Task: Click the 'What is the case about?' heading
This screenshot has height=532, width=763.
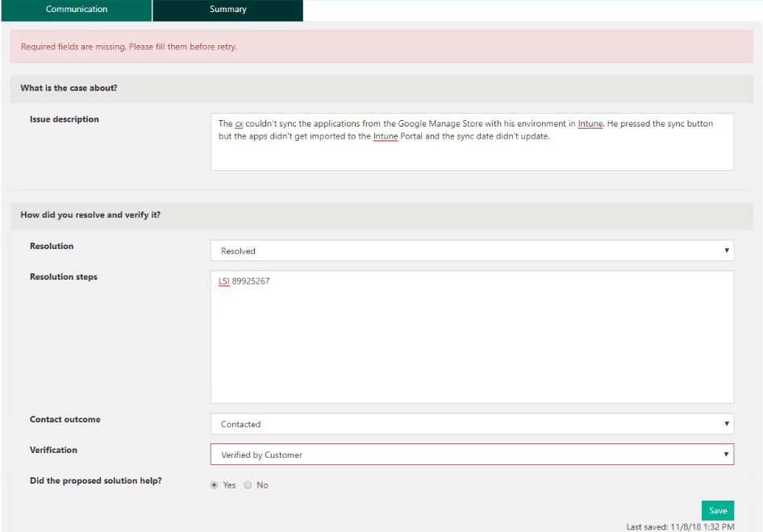Action: point(69,88)
